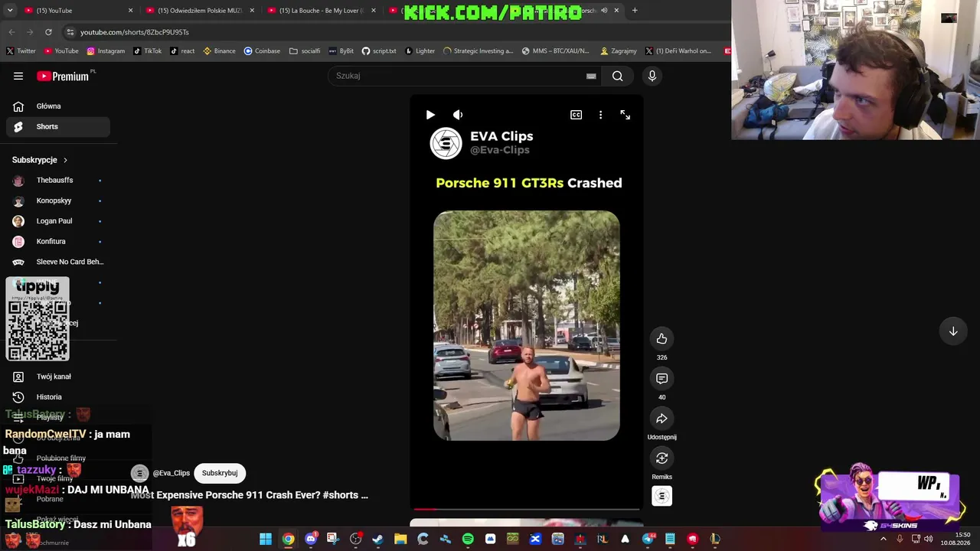Open the Lighter bookmark
Viewport: 980px width, 551px height.
click(420, 51)
